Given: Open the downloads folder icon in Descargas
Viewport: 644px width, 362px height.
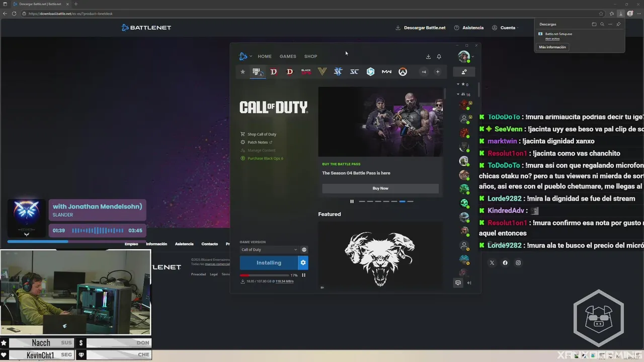Looking at the screenshot, I should (594, 24).
